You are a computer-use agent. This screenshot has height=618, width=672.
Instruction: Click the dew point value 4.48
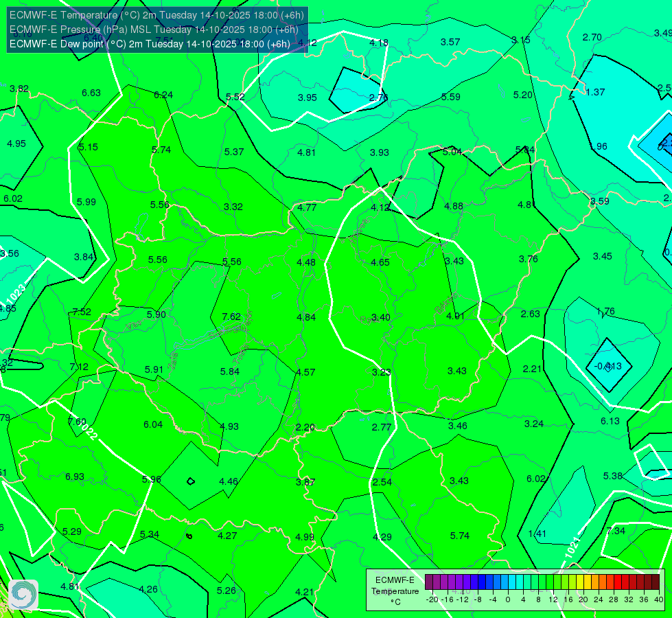tap(306, 262)
